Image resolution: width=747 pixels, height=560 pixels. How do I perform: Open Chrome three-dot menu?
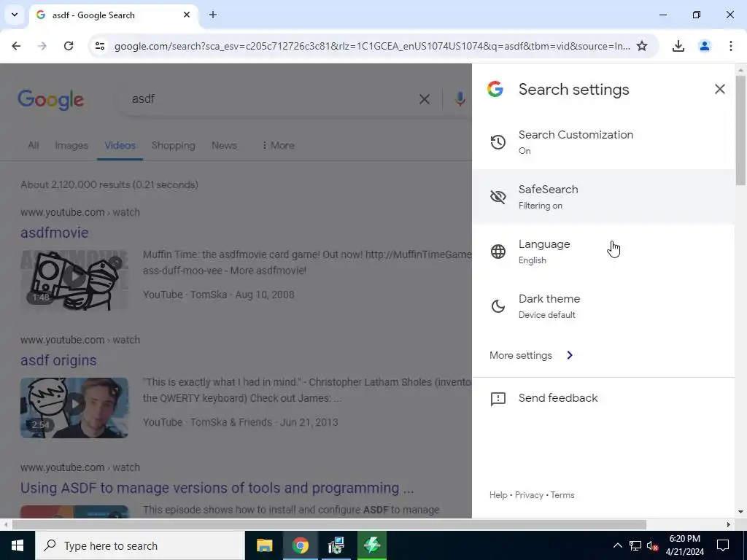pyautogui.click(x=730, y=46)
